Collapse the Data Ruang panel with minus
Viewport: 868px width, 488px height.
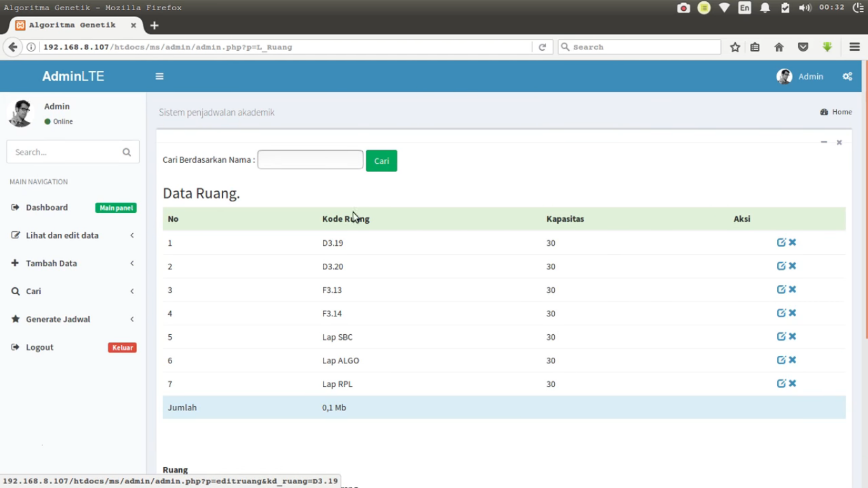pos(824,142)
